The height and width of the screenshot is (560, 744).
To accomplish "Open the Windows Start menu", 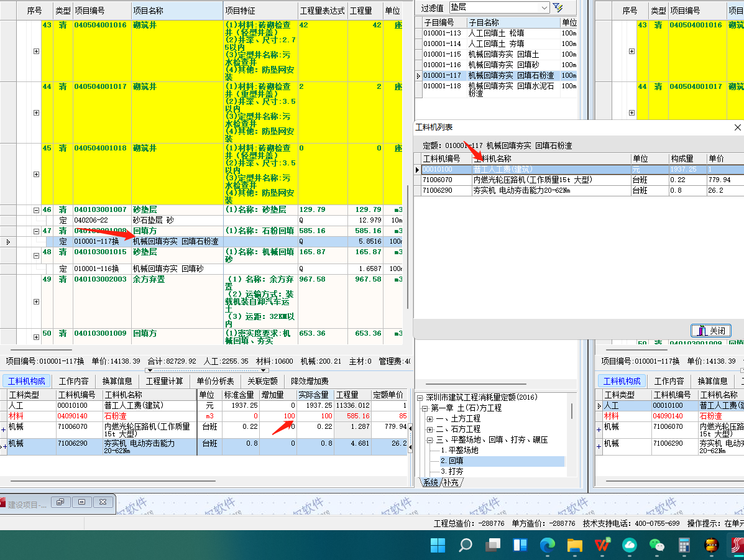I will 438,545.
